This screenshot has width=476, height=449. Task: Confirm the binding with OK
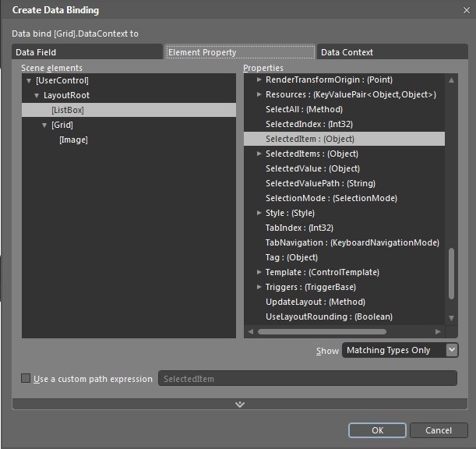coord(377,430)
